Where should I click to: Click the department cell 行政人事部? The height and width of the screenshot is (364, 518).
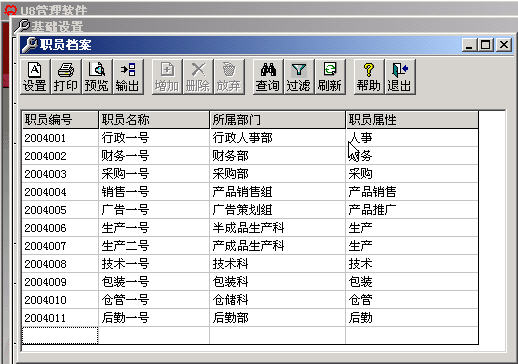coord(278,138)
